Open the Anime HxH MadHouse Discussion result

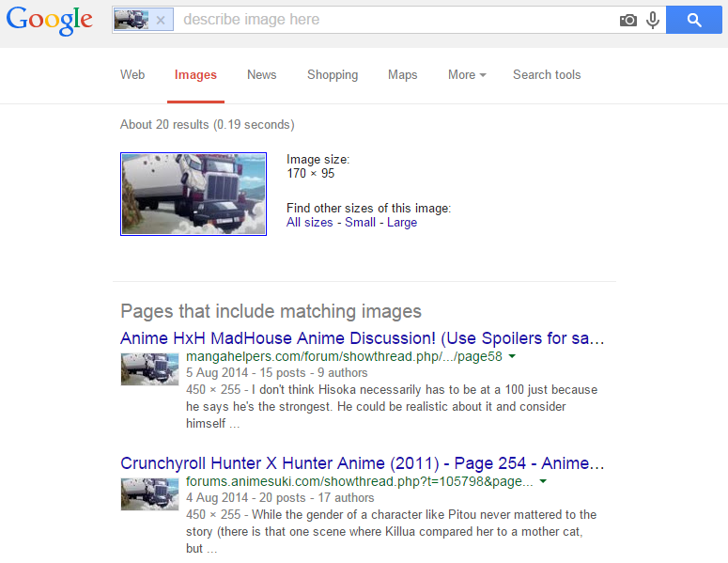pos(363,338)
